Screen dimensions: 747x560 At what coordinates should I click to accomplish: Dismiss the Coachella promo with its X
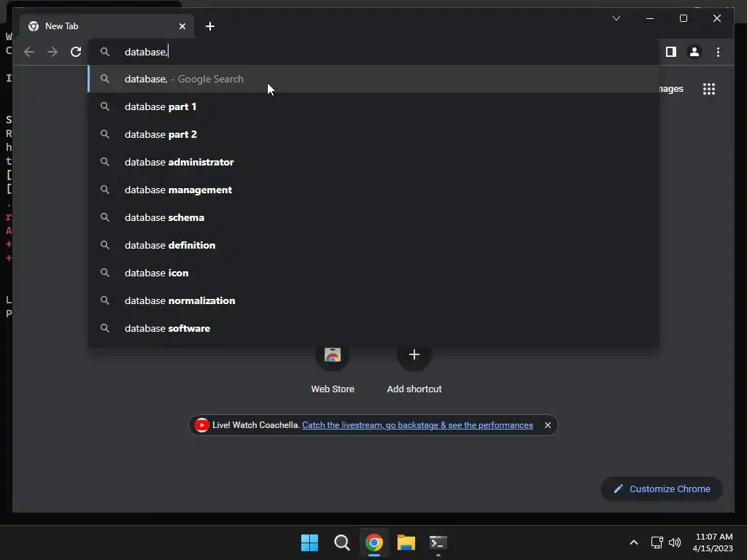pyautogui.click(x=548, y=425)
